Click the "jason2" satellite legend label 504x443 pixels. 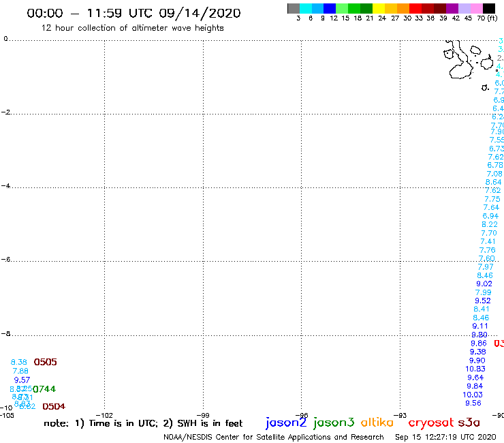click(x=286, y=423)
